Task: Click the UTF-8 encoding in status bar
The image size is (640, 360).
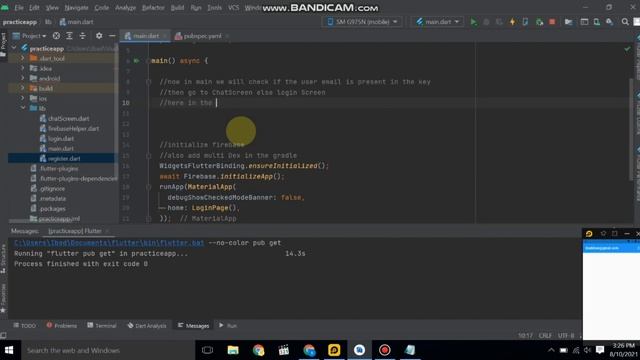Action: (x=566, y=336)
